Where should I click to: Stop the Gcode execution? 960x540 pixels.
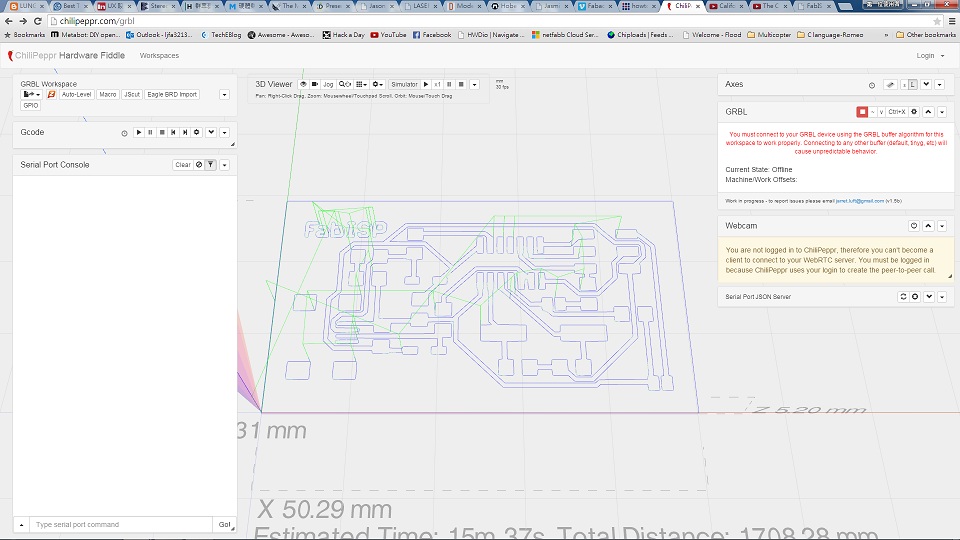coord(162,132)
